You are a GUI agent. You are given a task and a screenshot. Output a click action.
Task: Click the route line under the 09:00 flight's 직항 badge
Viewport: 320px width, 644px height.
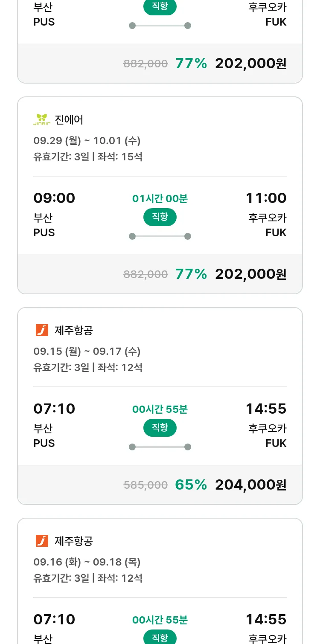pos(160,236)
